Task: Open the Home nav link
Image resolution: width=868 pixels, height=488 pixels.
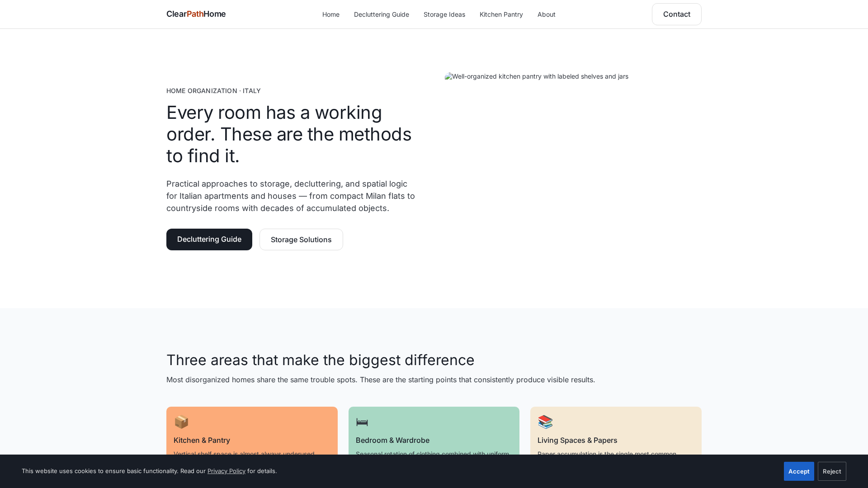Action: [x=330, y=14]
